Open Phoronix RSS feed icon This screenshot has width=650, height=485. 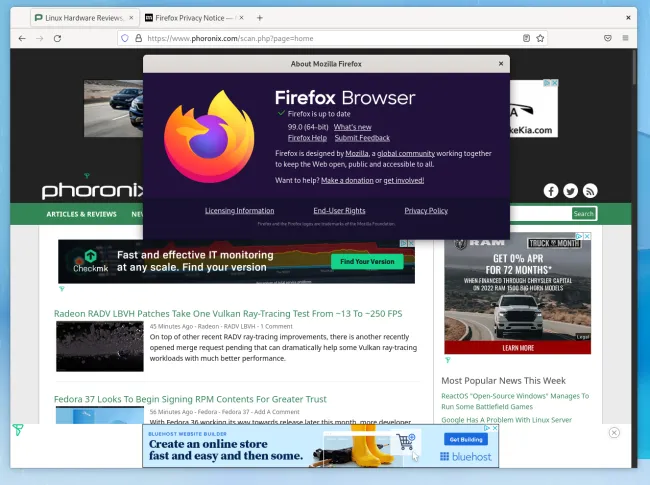coord(590,191)
